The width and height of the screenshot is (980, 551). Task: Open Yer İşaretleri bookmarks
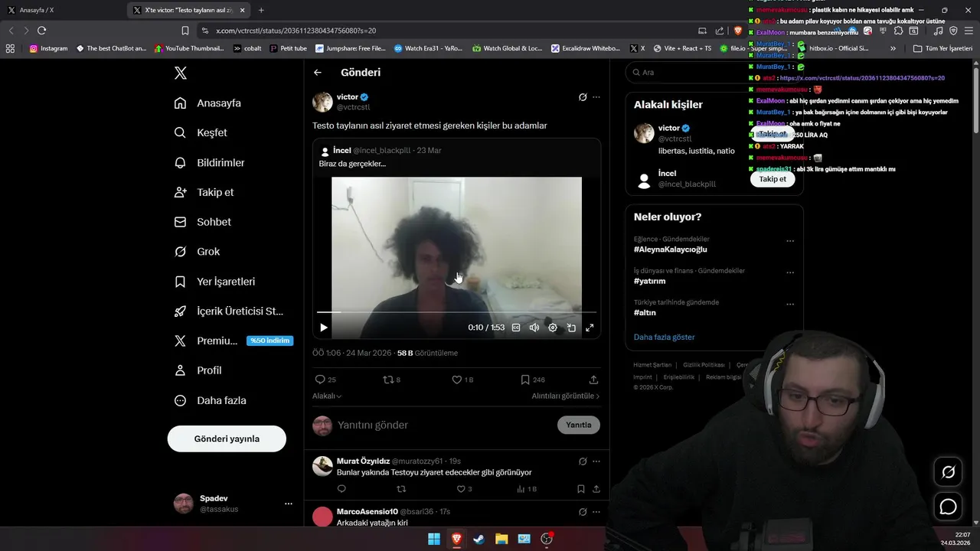tap(214, 282)
